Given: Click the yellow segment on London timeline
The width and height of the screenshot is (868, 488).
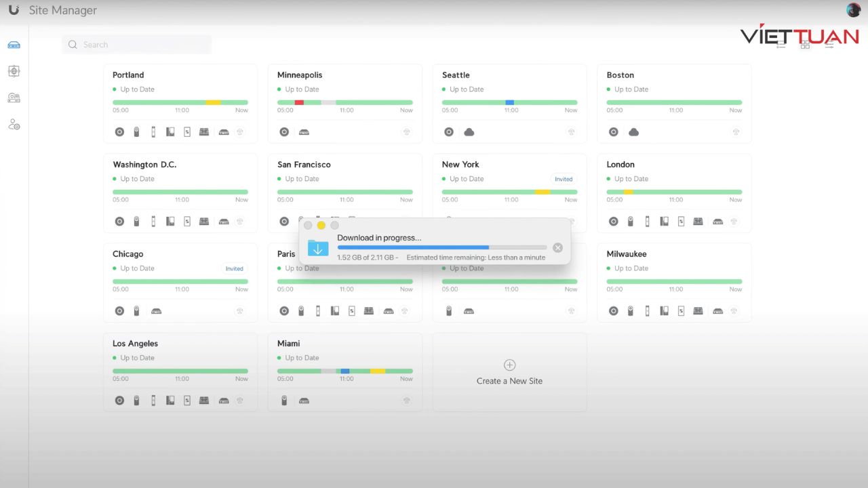Looking at the screenshot, I should 628,192.
